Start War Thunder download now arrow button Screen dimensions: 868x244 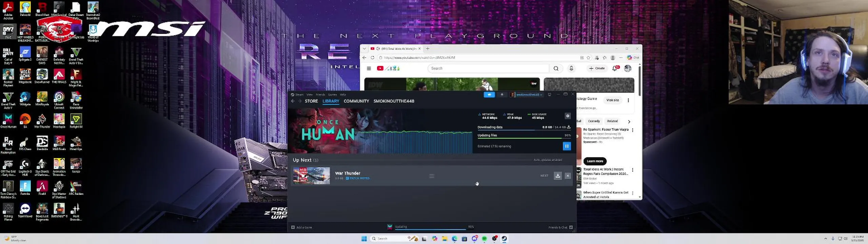tap(558, 176)
